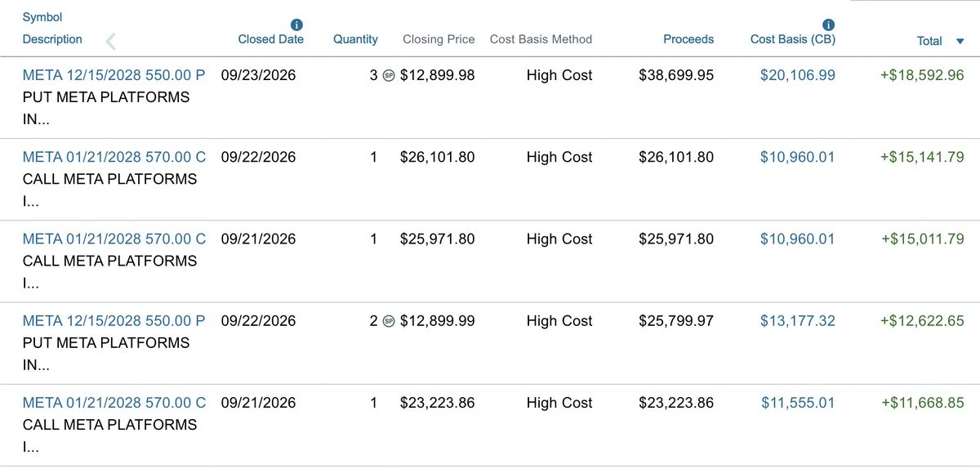The height and width of the screenshot is (473, 980).
Task: Sort by the Quantity column header
Action: click(x=355, y=39)
